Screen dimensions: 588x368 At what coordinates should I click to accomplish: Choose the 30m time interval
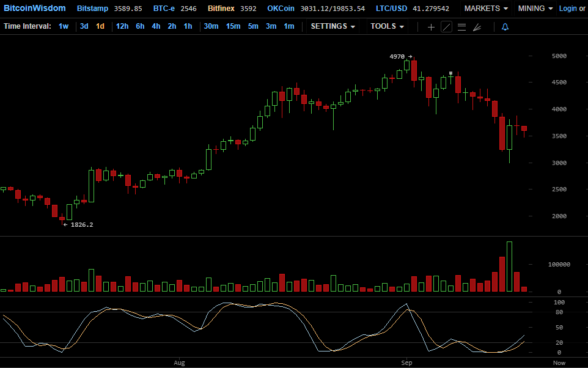[x=211, y=26]
